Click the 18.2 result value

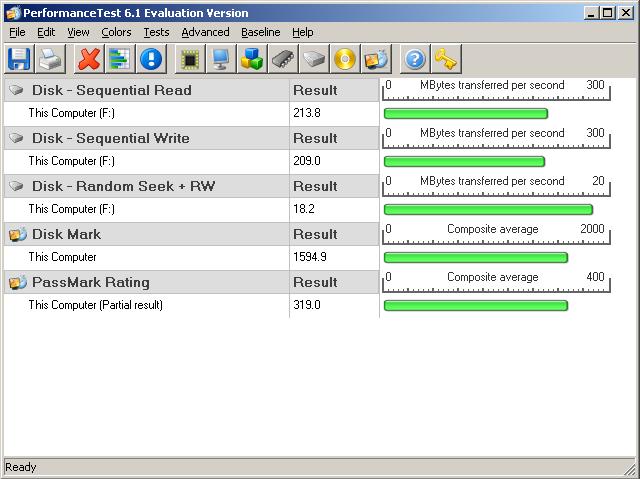coord(304,209)
